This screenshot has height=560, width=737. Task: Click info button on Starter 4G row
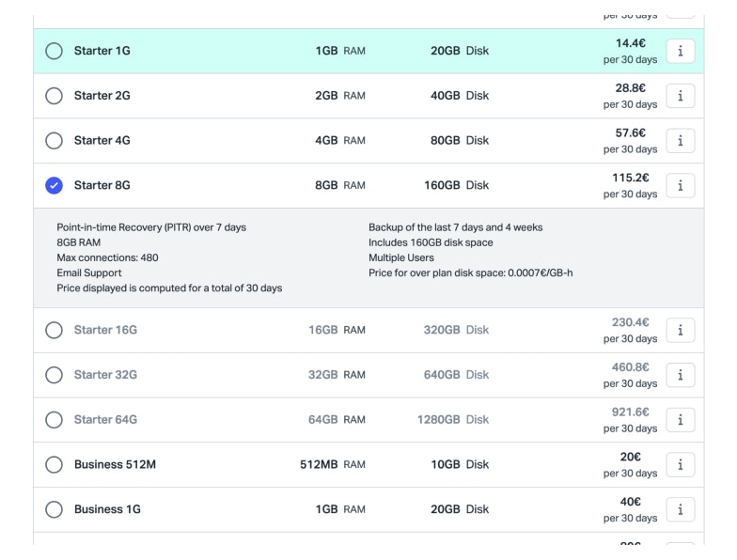coord(680,141)
